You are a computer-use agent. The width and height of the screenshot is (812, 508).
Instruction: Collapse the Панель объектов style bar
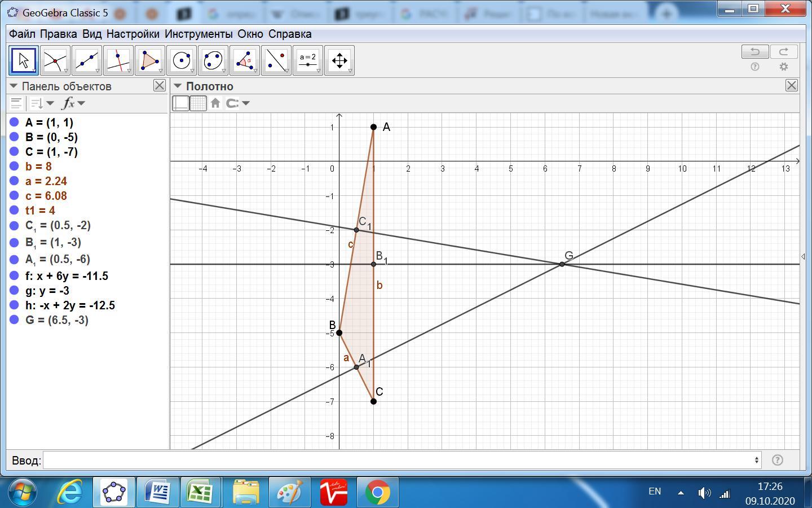tap(14, 86)
